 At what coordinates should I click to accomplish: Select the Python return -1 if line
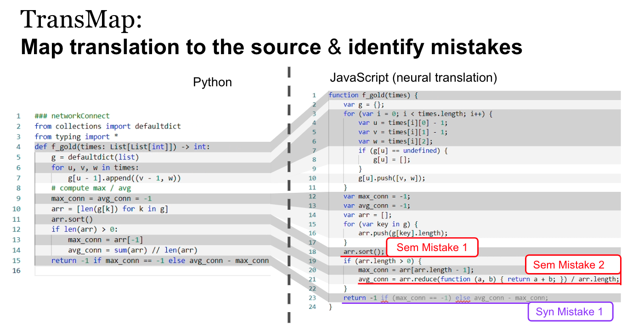coord(160,261)
